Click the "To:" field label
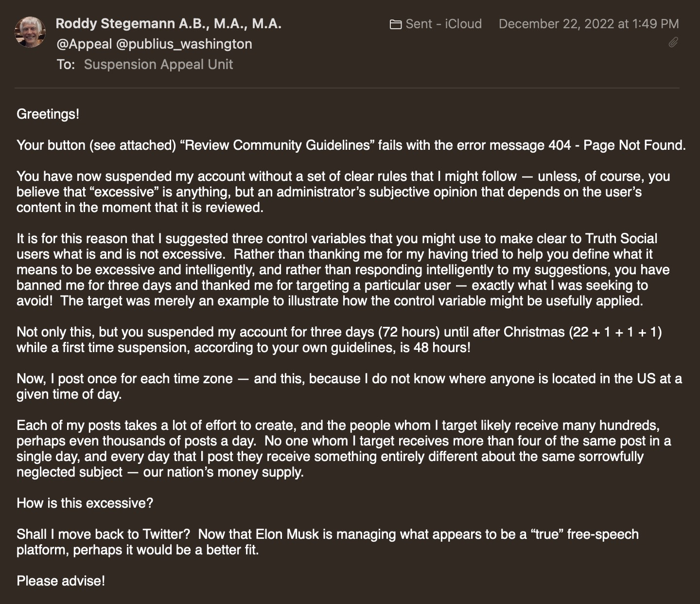Image resolution: width=700 pixels, height=604 pixels. tap(66, 64)
